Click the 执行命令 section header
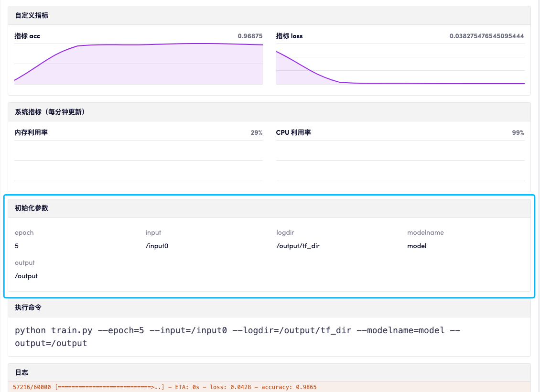 coord(28,307)
